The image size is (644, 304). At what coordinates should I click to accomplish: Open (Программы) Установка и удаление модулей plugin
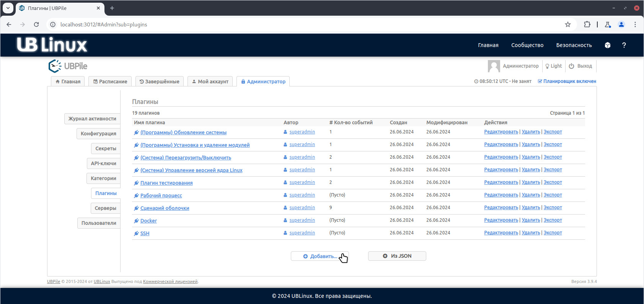pos(195,145)
